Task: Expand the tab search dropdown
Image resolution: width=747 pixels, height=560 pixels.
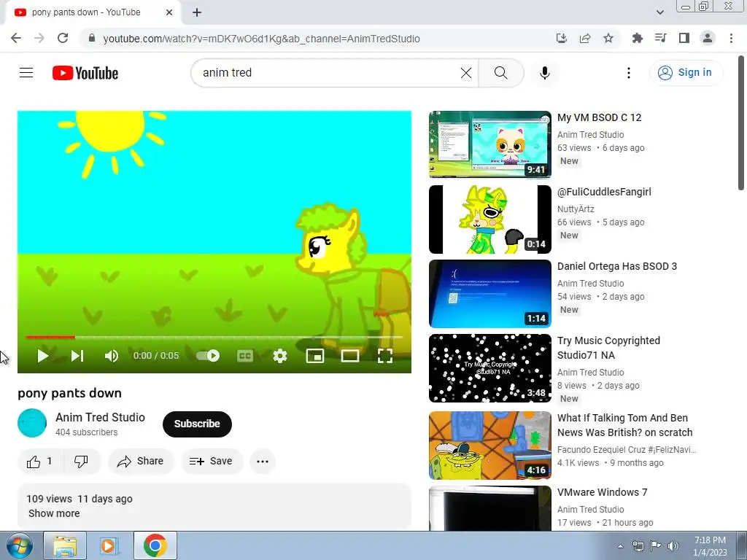Action: pos(659,12)
